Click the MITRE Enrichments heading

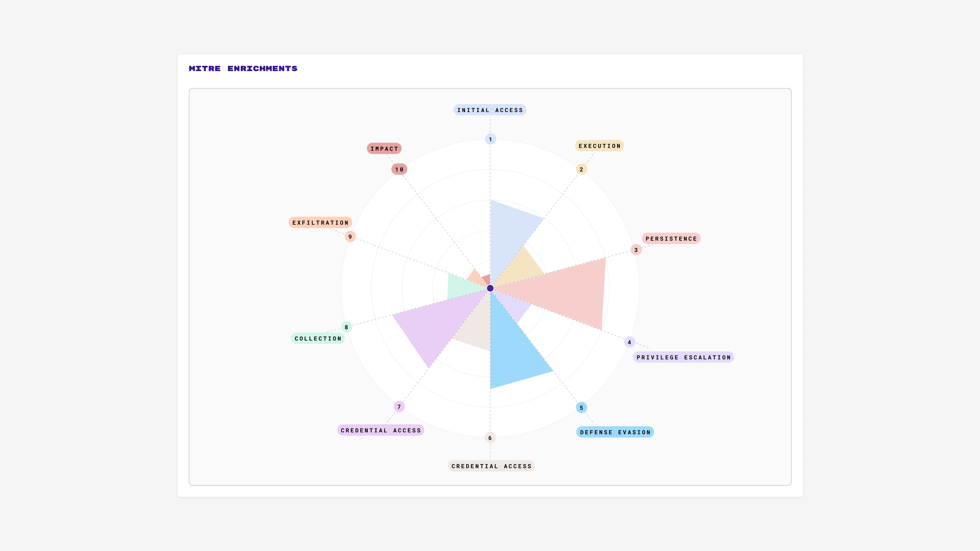(243, 68)
